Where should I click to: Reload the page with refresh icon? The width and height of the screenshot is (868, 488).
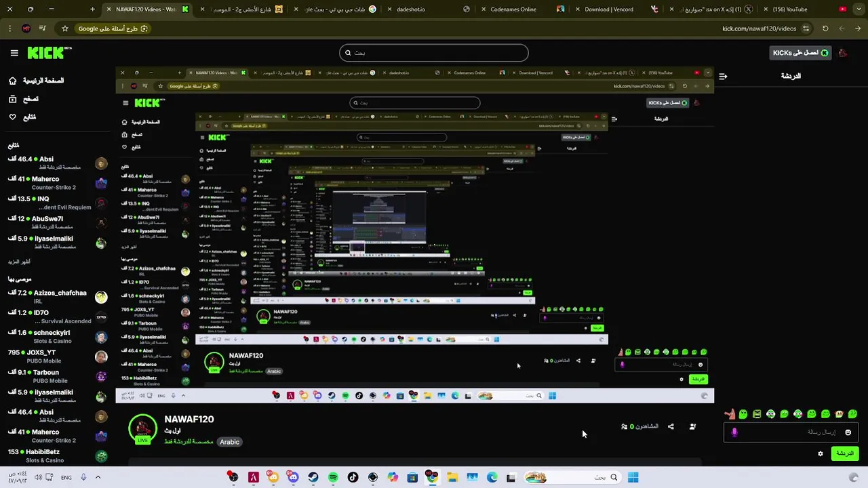pyautogui.click(x=825, y=28)
